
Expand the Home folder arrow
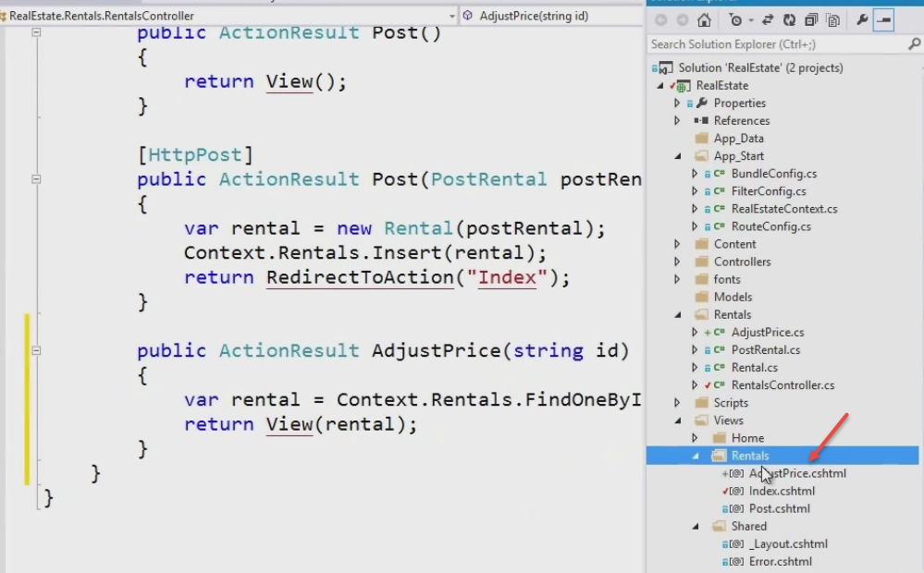point(695,439)
